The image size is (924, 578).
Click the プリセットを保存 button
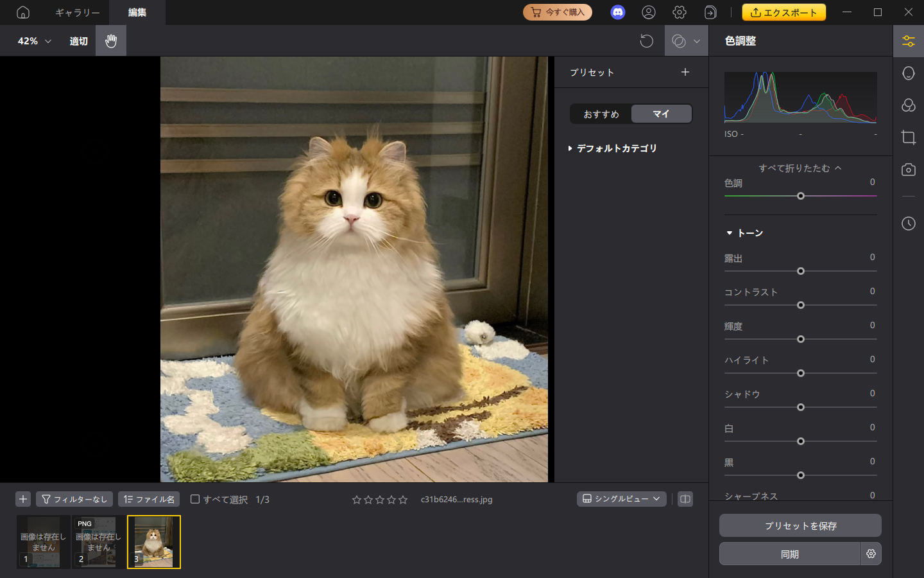click(x=800, y=525)
